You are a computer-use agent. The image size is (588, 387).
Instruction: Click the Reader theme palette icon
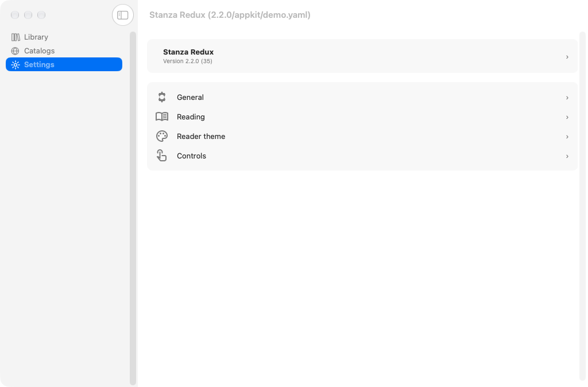tap(161, 136)
